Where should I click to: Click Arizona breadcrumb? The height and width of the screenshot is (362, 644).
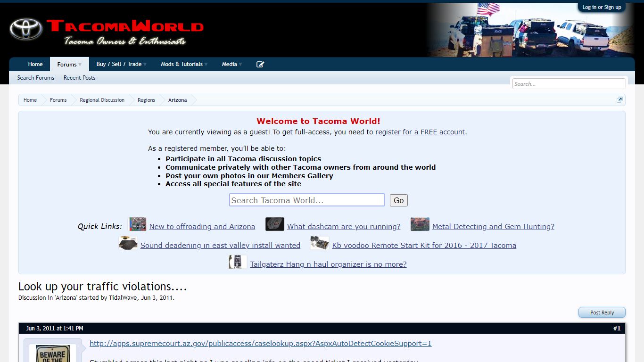(x=178, y=100)
